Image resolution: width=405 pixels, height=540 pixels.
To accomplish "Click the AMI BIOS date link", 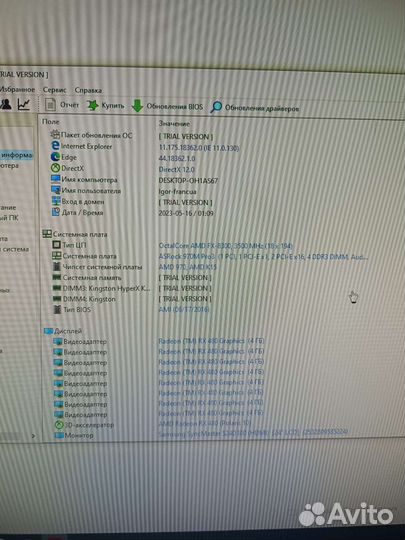I will point(184,310).
